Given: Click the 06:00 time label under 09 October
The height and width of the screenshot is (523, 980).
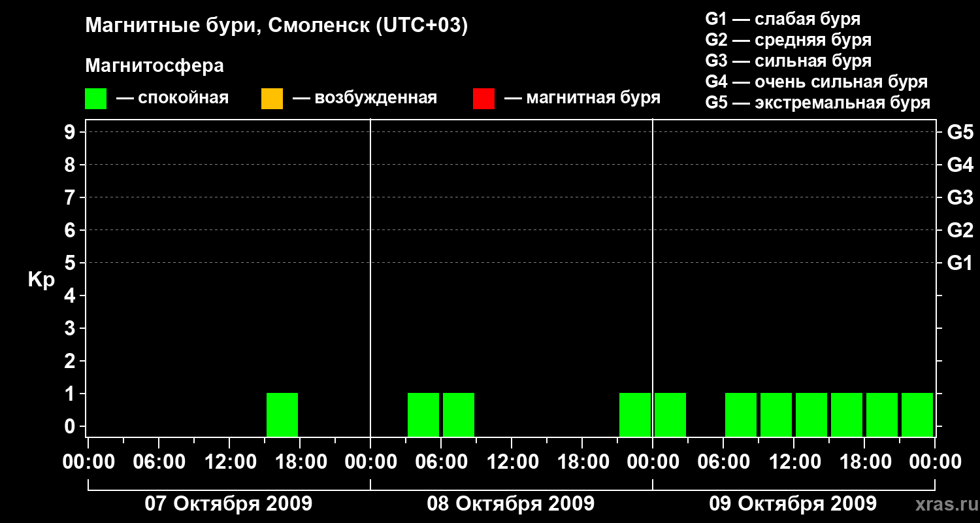Looking at the screenshot, I should point(723,462).
